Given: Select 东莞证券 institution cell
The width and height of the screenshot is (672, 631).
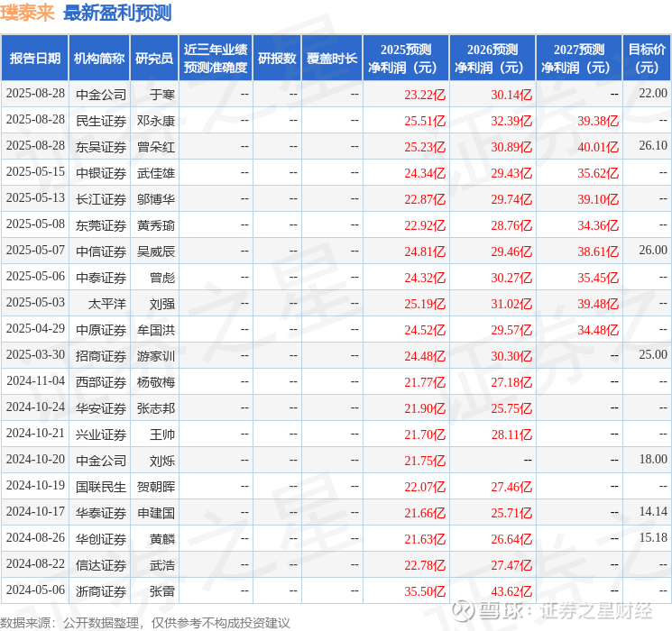Looking at the screenshot, I should (101, 225).
